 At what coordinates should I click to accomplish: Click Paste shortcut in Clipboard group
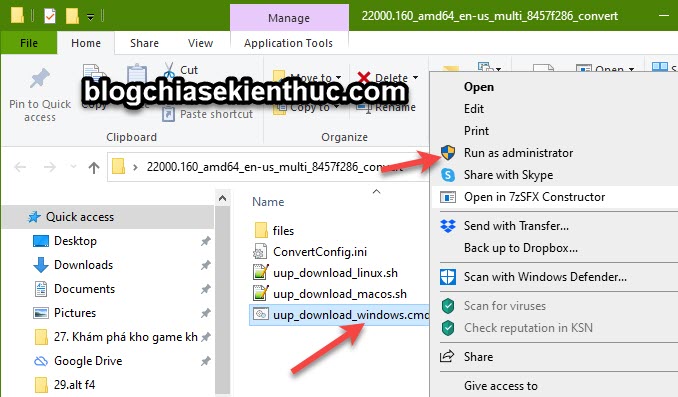tap(208, 114)
